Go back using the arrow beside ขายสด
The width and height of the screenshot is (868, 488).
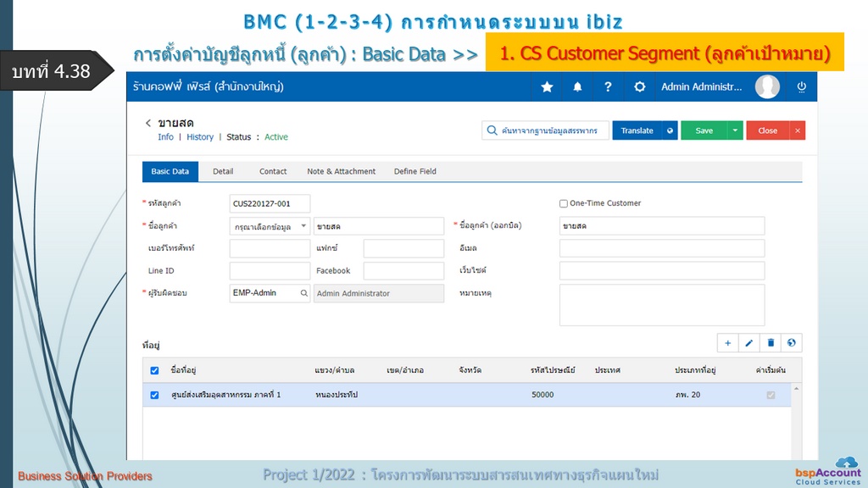(x=147, y=123)
